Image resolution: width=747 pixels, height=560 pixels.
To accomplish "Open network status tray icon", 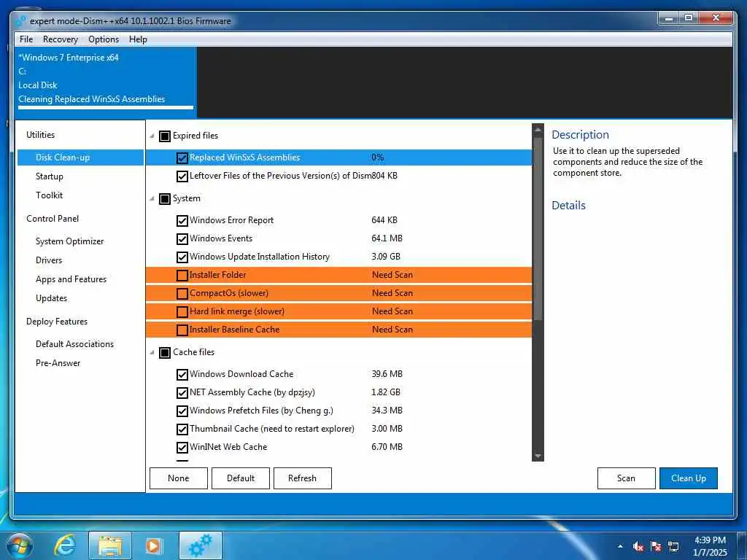I will 673,546.
